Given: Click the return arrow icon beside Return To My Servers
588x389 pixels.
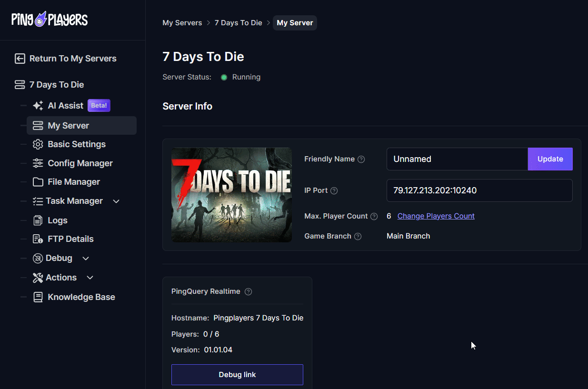Looking at the screenshot, I should pos(20,59).
